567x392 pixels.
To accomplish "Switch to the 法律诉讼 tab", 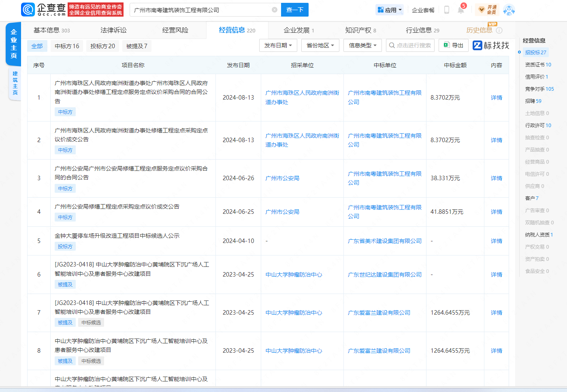I will (113, 30).
